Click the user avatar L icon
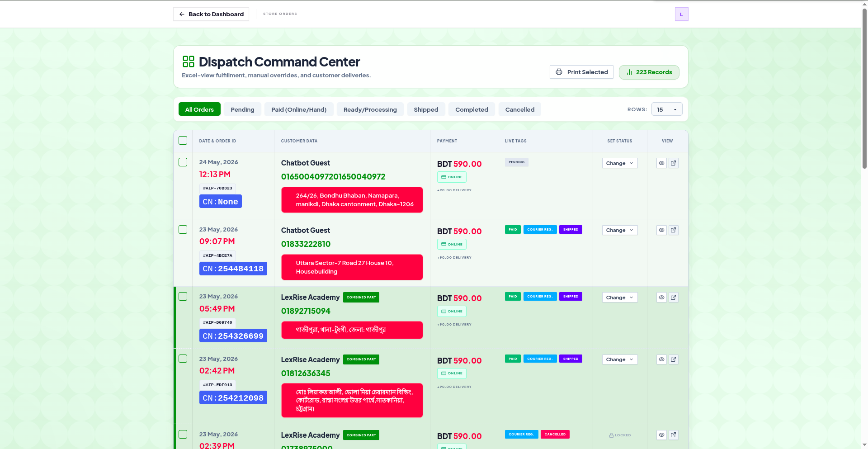 (681, 14)
